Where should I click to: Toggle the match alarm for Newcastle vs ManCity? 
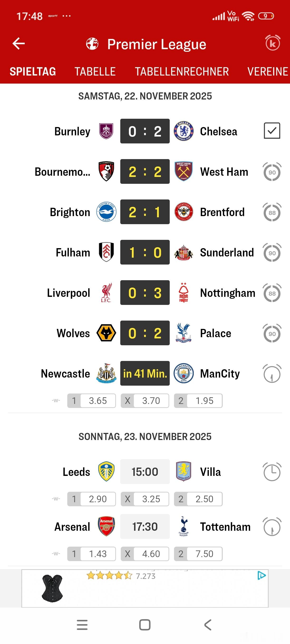[x=272, y=374]
